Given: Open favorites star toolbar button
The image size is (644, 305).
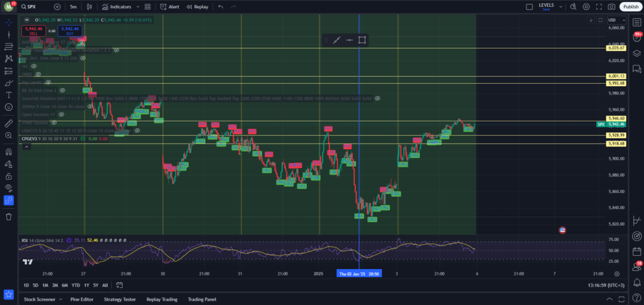Looking at the screenshot, I should click(9, 294).
